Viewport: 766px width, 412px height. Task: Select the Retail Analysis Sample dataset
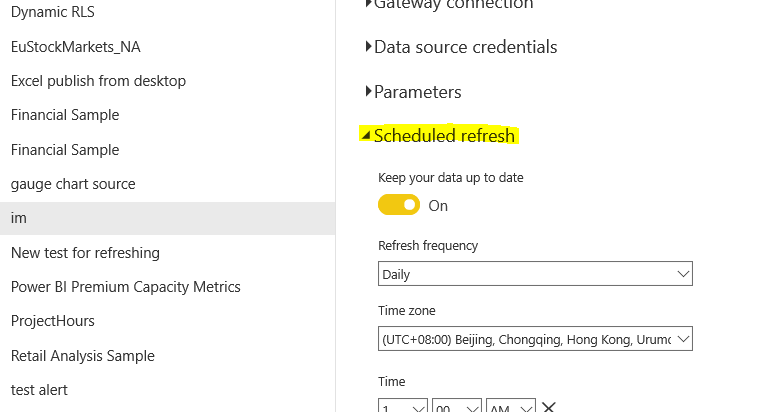click(83, 356)
